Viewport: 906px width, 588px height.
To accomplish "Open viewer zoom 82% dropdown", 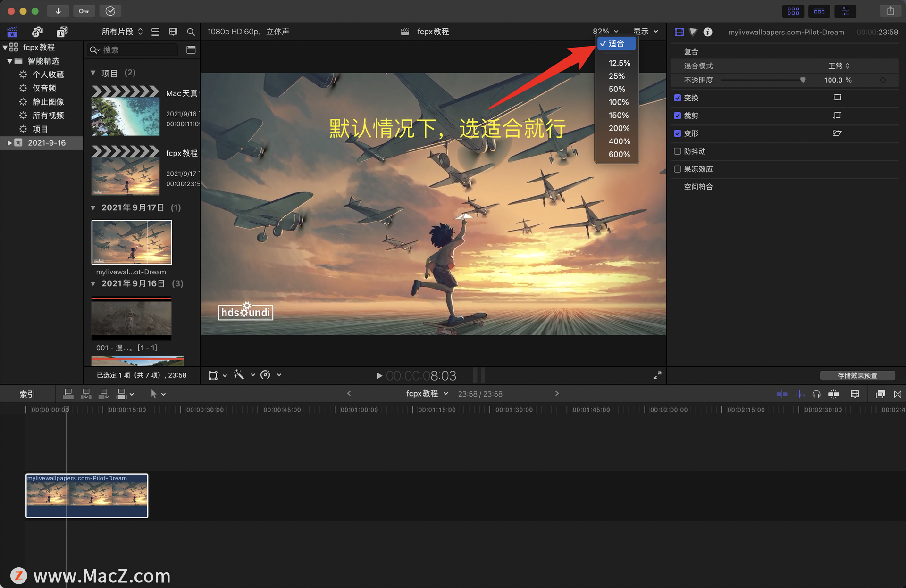I will point(605,31).
